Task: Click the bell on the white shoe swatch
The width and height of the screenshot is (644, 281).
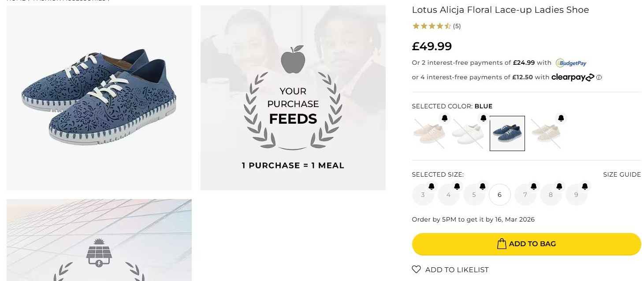Action: [x=484, y=118]
